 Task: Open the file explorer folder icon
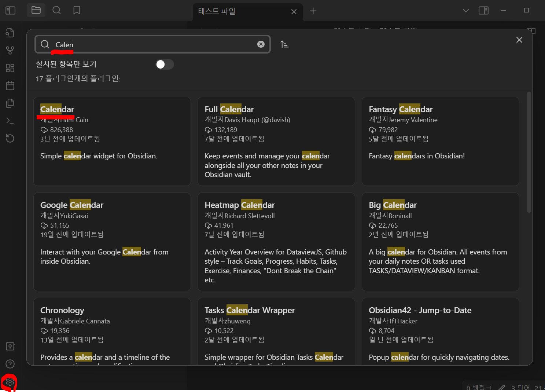36,10
